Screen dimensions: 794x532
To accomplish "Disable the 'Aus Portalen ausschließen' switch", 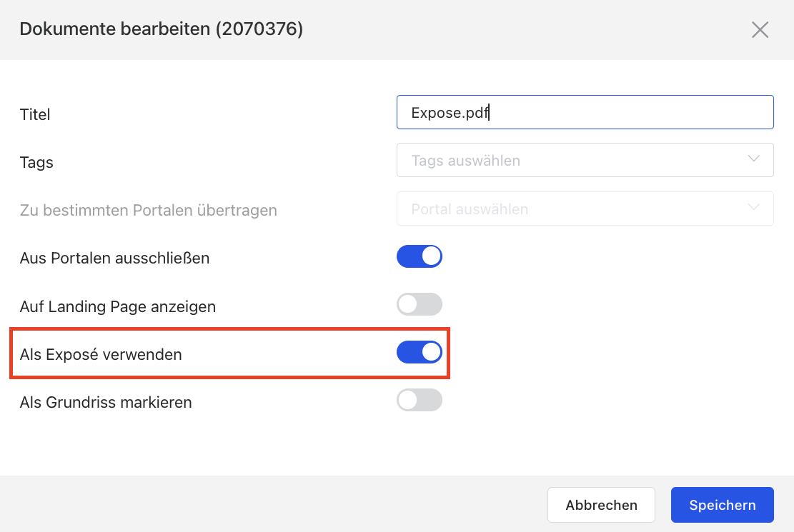I will (x=420, y=257).
